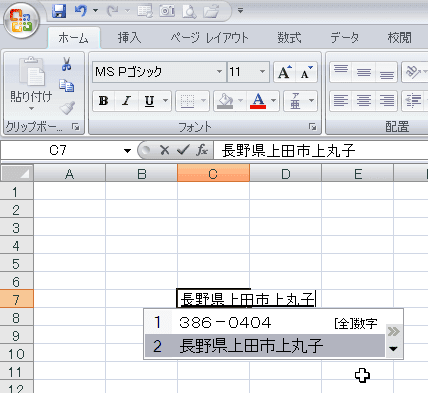
Task: Switch to the ホーム tab
Action: [74, 38]
